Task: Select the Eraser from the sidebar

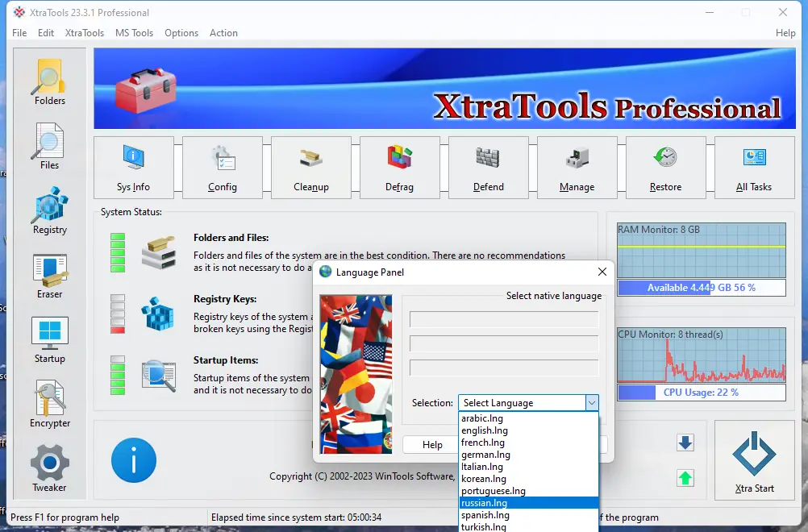Action: [48, 275]
